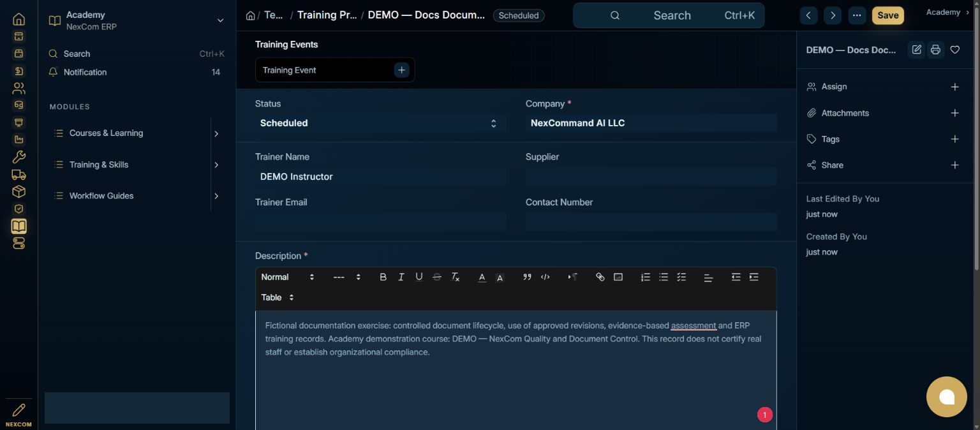Open the Status dropdown set to Scheduled

(380, 123)
